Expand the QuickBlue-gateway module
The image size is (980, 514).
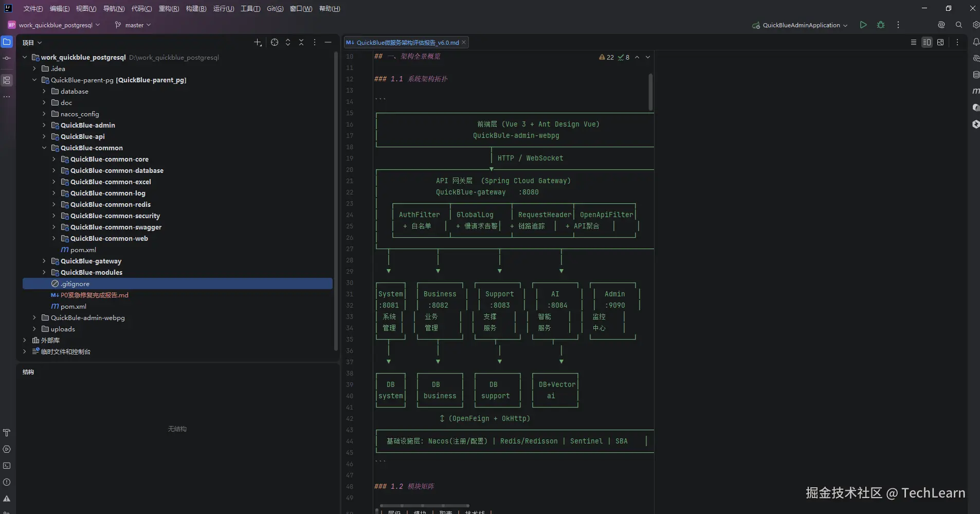[44, 261]
